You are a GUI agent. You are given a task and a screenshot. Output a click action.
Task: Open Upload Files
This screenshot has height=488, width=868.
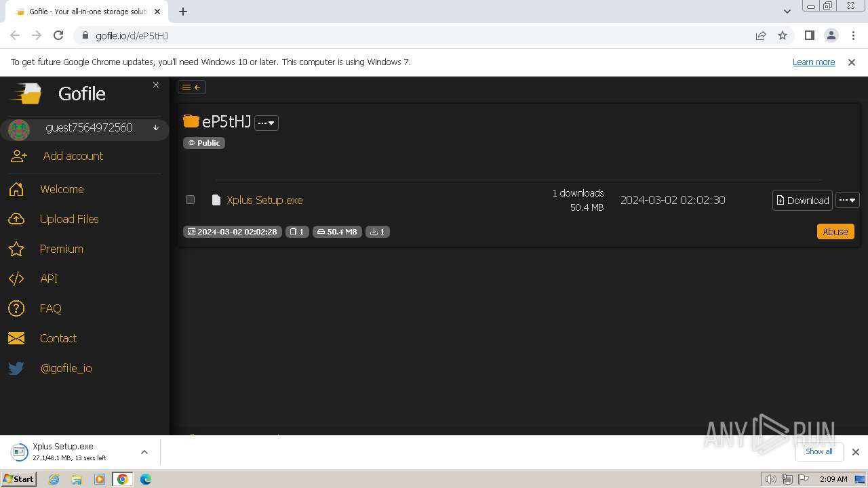pos(69,219)
